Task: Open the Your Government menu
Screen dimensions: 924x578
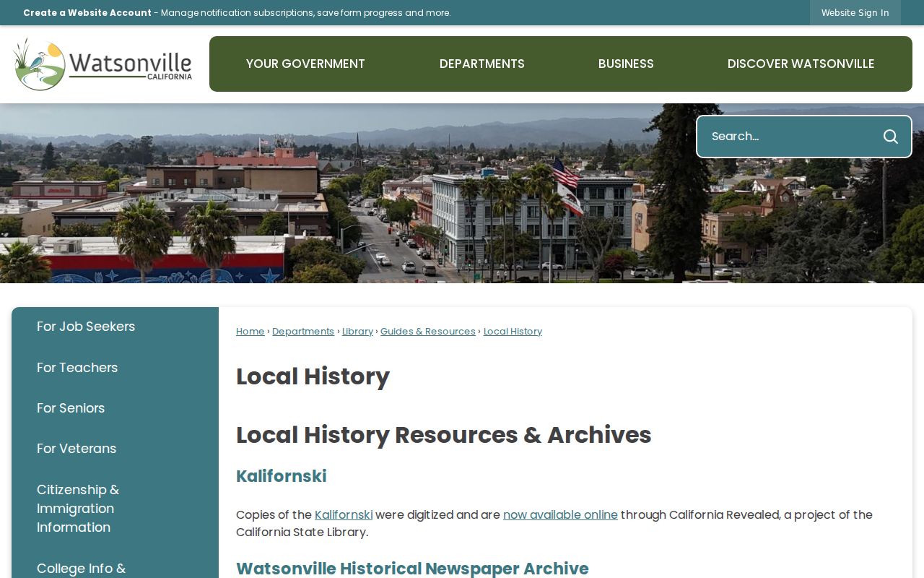Action: click(x=305, y=64)
